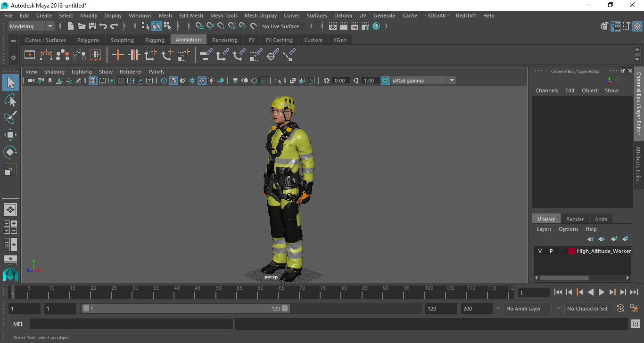Click the Redo arrow icon
Image resolution: width=644 pixels, height=343 pixels.
[114, 26]
